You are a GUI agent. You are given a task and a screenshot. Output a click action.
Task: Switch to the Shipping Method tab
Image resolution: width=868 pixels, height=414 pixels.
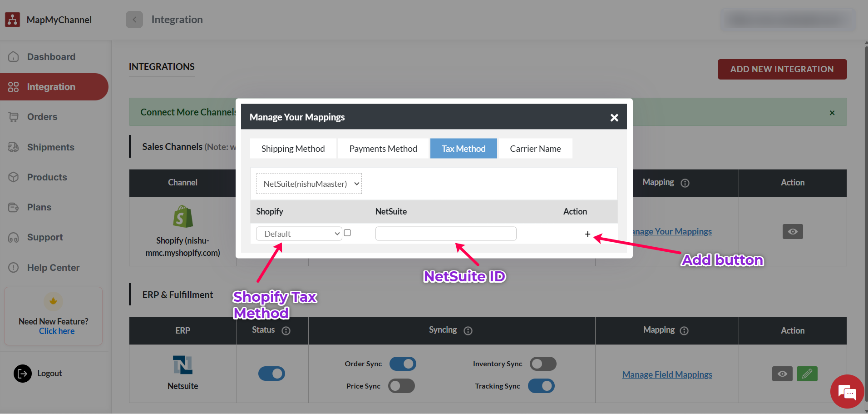[x=293, y=149]
